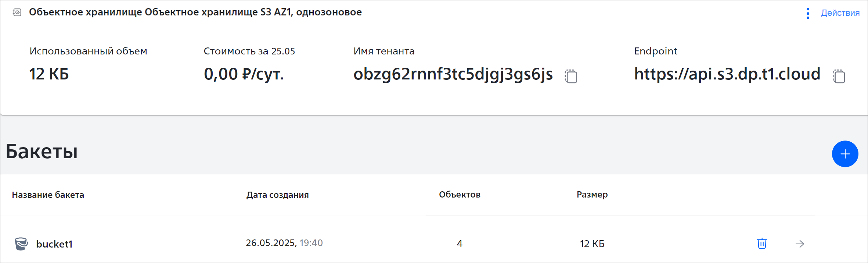Sort by Название бакета column header

tap(48, 195)
